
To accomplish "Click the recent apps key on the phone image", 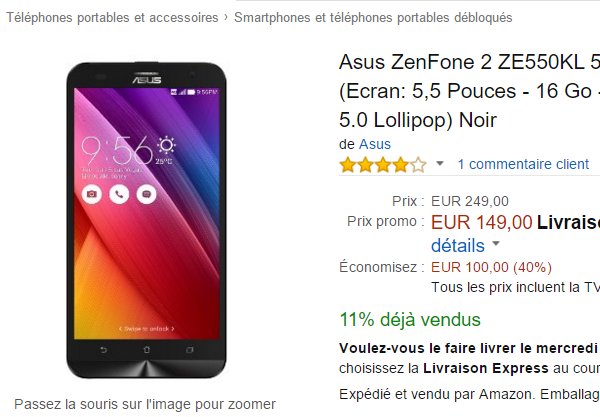I will pyautogui.click(x=190, y=350).
